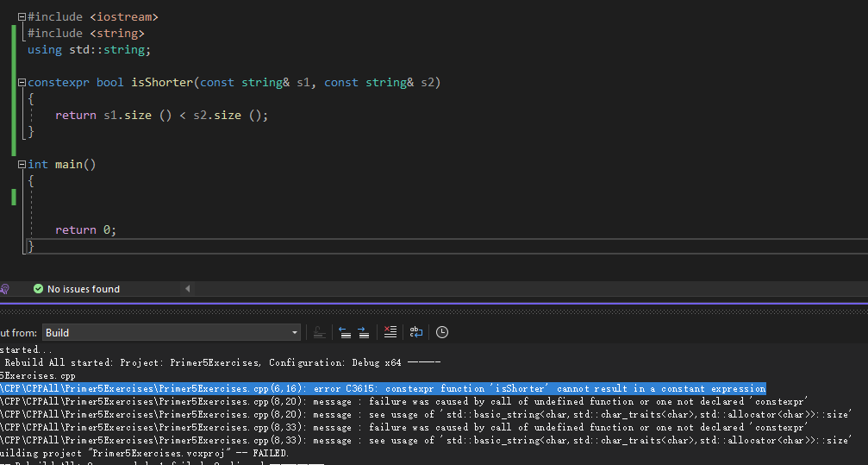868x465 pixels.
Task: Collapse the main function outline
Action: (22, 165)
